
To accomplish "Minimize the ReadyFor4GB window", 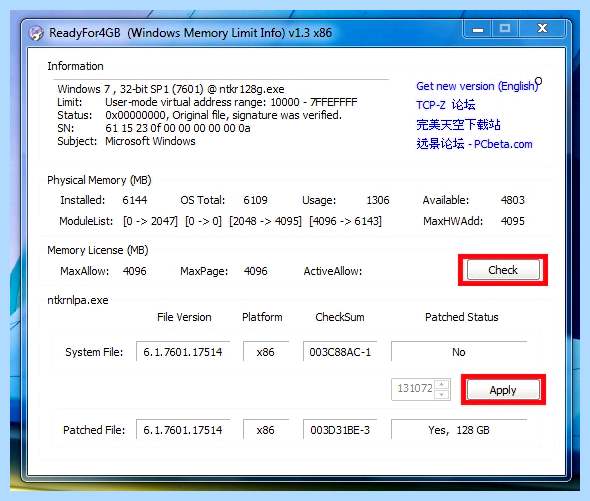I will [478, 29].
